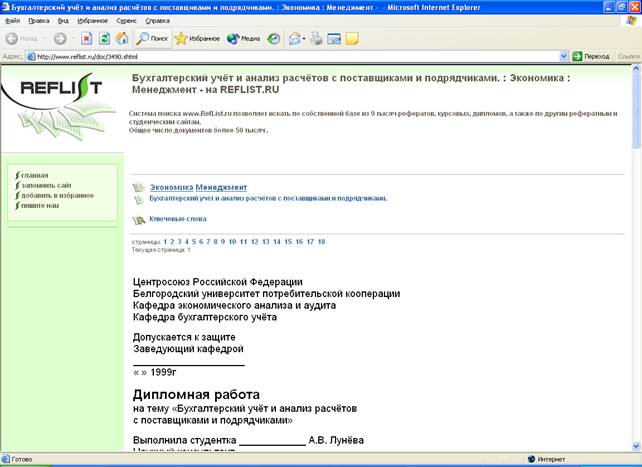The image size is (642, 467).
Task: Go to page 5 of the document
Action: (x=194, y=241)
